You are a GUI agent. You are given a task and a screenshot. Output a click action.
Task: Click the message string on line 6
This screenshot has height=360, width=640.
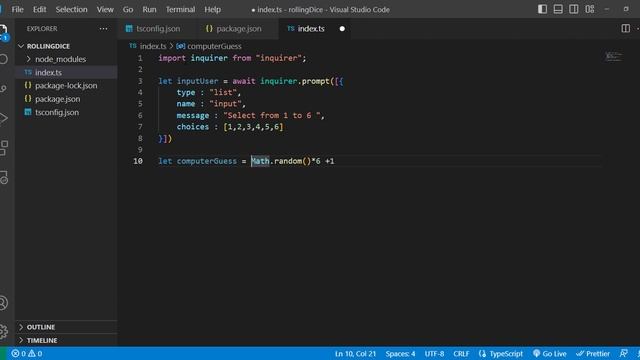[x=272, y=116]
